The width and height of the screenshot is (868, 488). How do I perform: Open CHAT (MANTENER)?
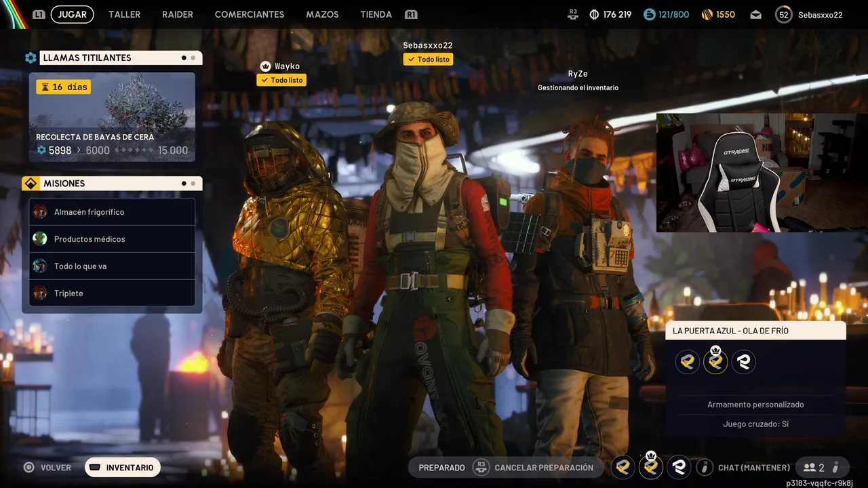pyautogui.click(x=754, y=468)
